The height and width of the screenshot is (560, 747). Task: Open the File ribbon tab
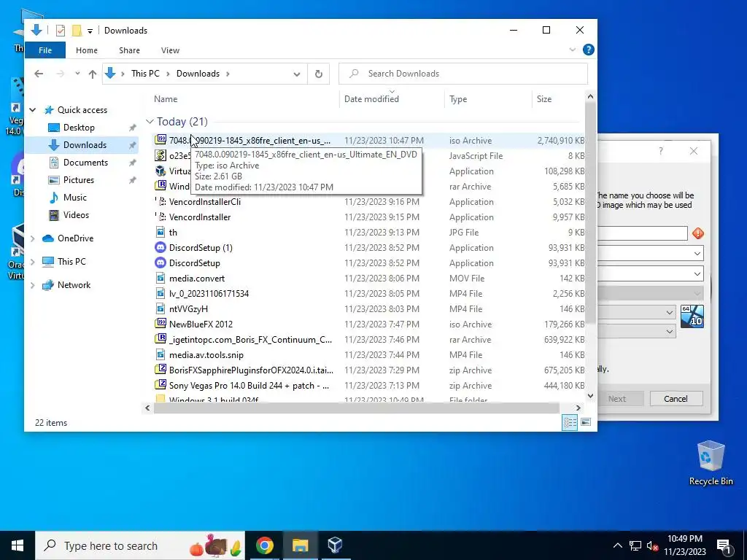pyautogui.click(x=45, y=50)
